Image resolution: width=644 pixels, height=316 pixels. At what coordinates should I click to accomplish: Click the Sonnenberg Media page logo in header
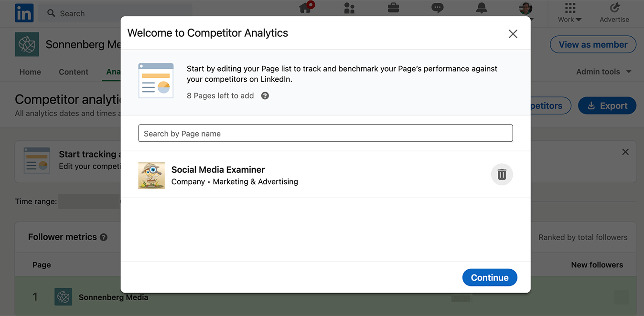point(27,44)
